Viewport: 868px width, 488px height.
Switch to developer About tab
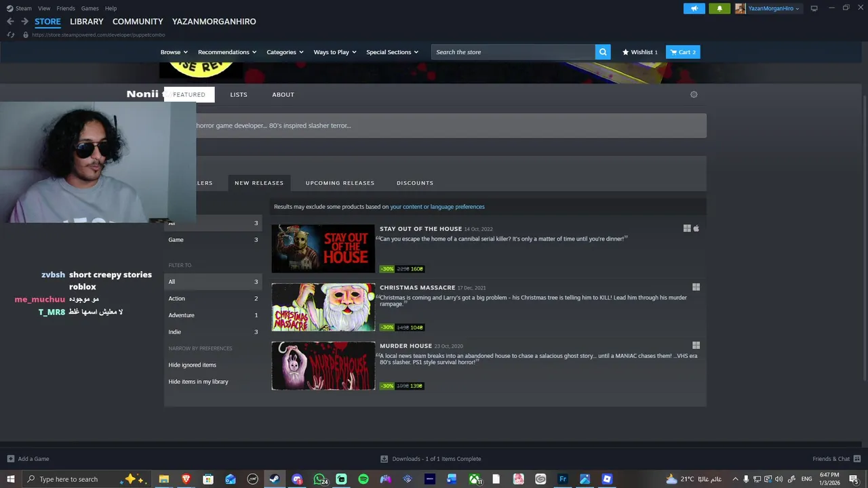point(283,94)
